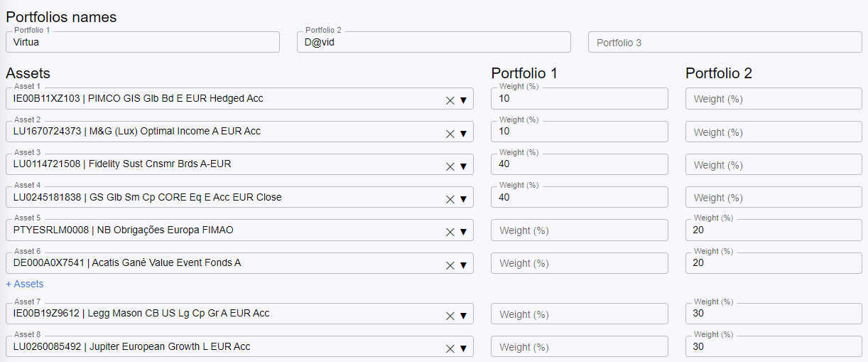Click Portfolio 1 weight field for Asset 5
868x362 pixels.
[x=579, y=230]
